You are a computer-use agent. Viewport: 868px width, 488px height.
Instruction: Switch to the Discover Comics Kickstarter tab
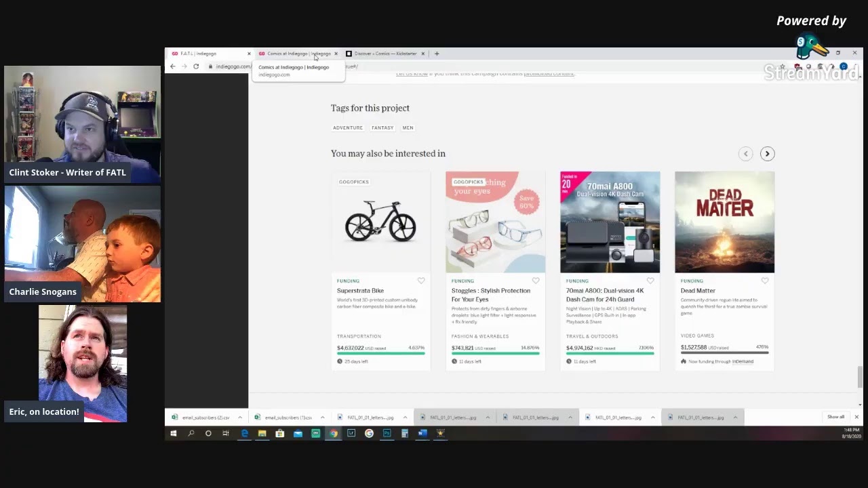384,54
